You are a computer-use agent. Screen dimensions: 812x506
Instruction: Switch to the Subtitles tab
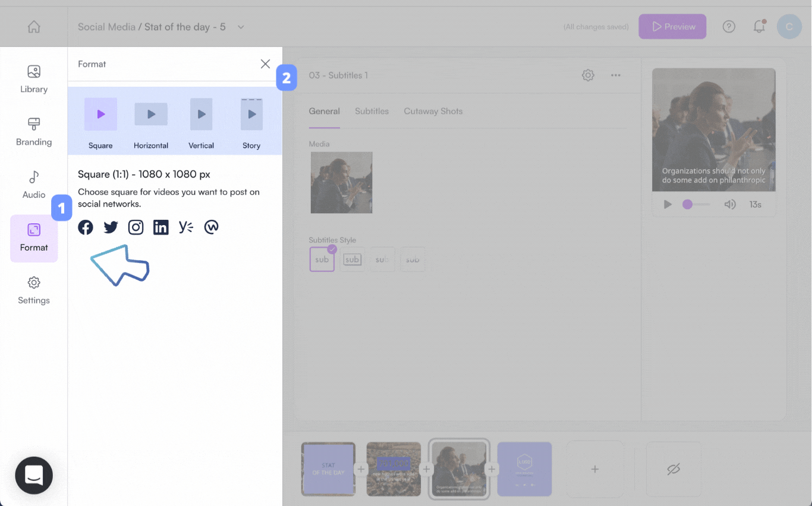(372, 111)
